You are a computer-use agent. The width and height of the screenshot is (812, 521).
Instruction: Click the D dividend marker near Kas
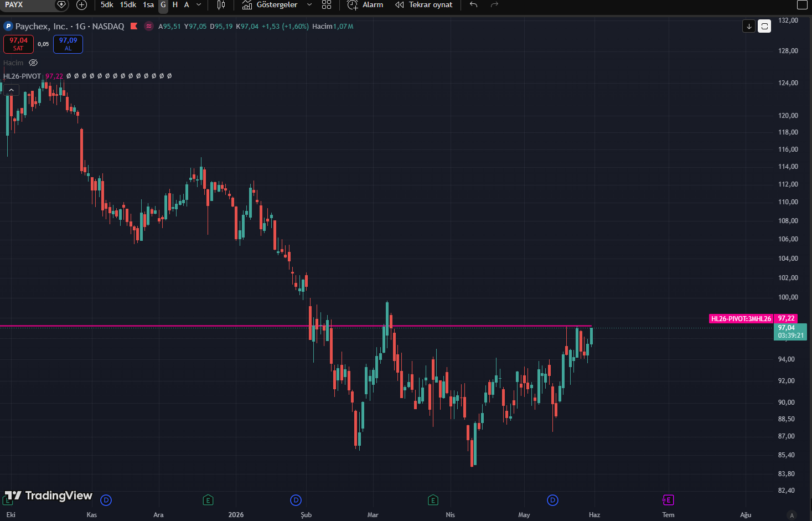(106, 500)
